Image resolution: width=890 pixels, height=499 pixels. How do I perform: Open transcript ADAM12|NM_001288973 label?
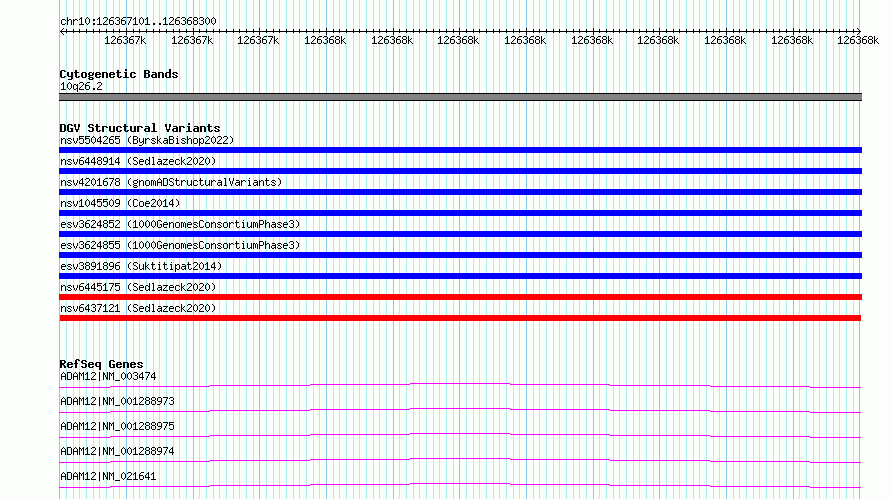pos(117,401)
